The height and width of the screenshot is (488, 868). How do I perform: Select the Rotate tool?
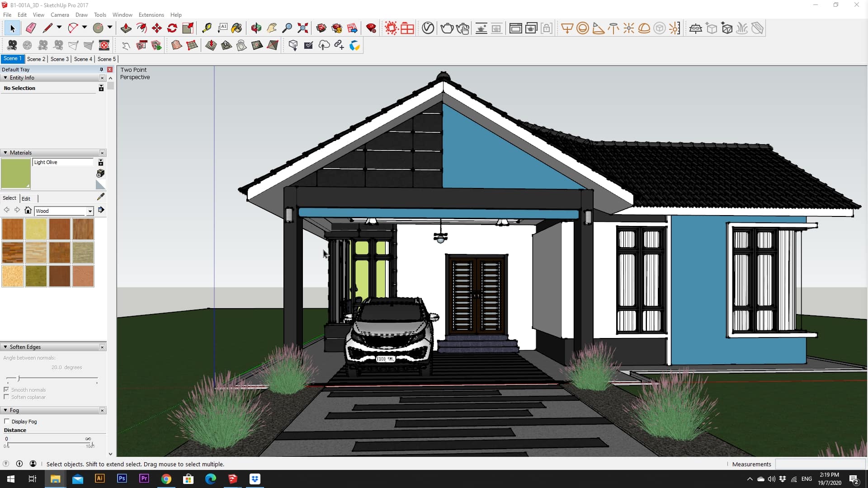[x=172, y=28]
